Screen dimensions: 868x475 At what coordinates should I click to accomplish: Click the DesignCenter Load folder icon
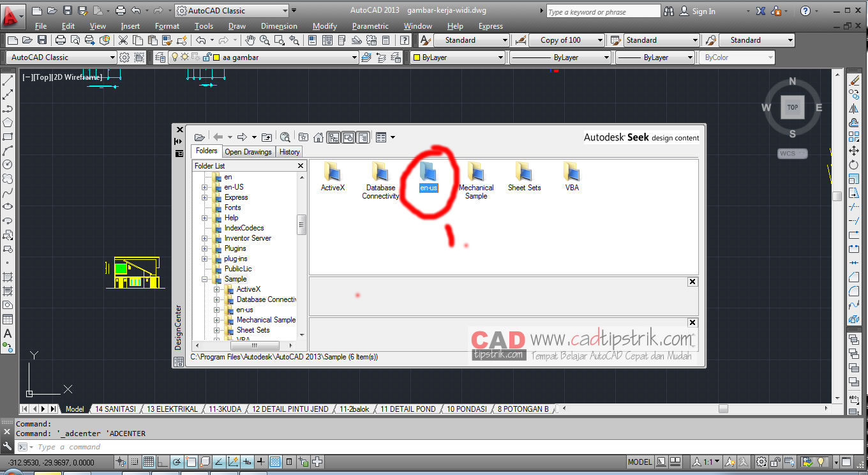coord(200,137)
